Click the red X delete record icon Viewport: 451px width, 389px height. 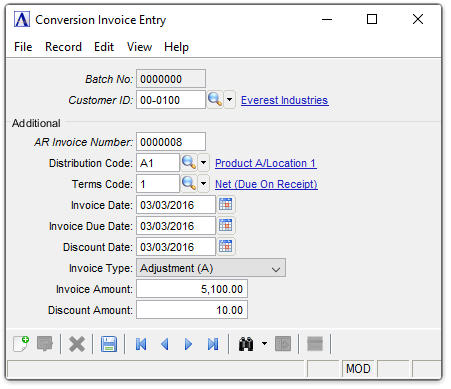[77, 344]
